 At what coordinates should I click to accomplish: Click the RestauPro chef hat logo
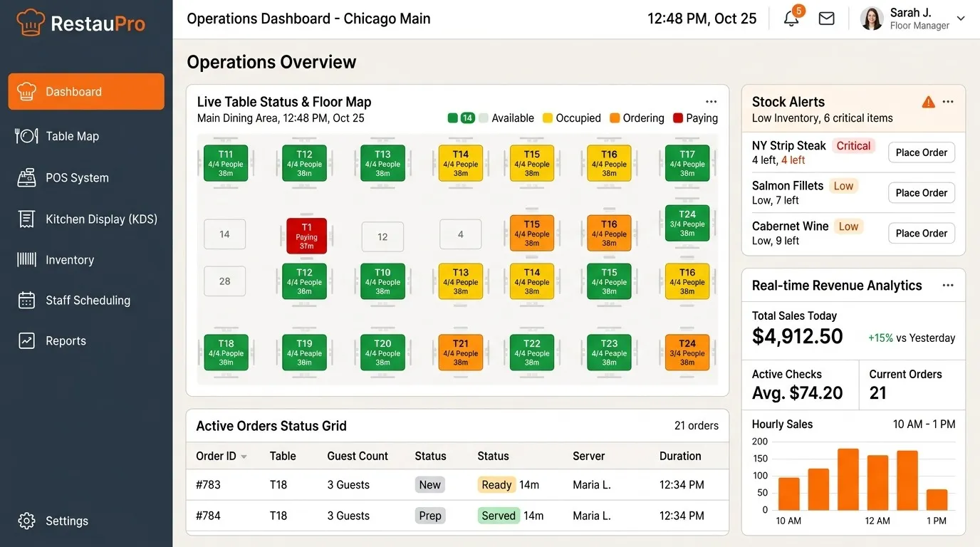pos(30,23)
